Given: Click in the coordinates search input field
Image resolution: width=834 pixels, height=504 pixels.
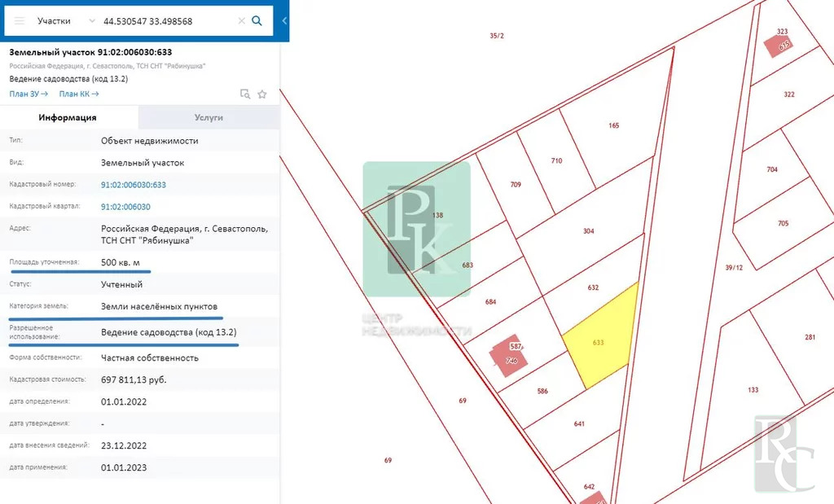Looking at the screenshot, I should (167, 21).
